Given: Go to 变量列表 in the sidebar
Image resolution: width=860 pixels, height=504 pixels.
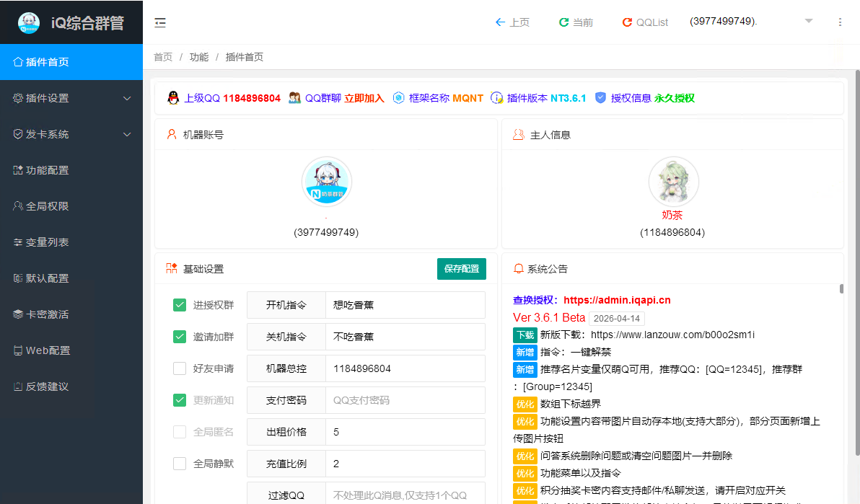Looking at the screenshot, I should tap(48, 242).
